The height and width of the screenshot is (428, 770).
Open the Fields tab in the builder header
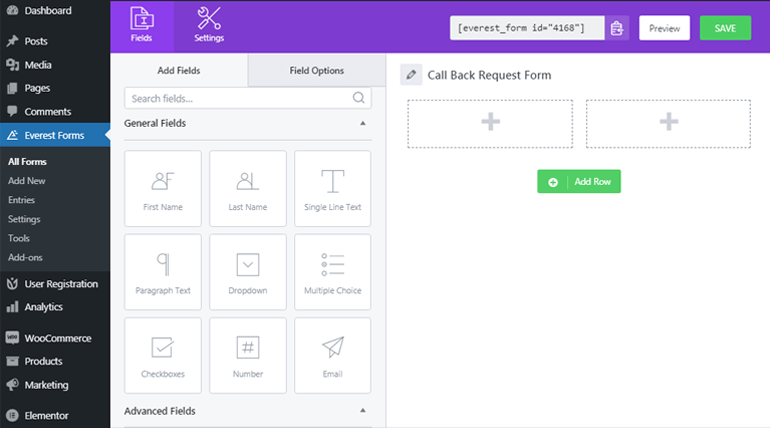(x=142, y=27)
